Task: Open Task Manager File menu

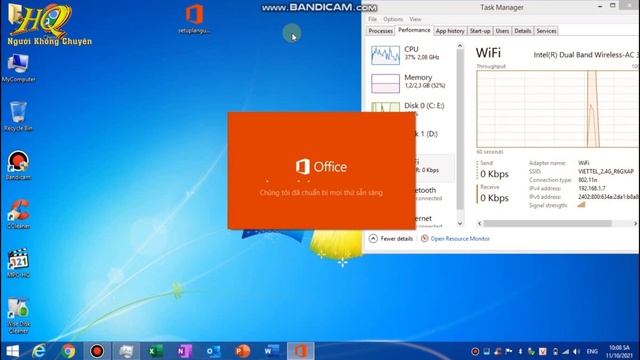Action: tap(372, 19)
